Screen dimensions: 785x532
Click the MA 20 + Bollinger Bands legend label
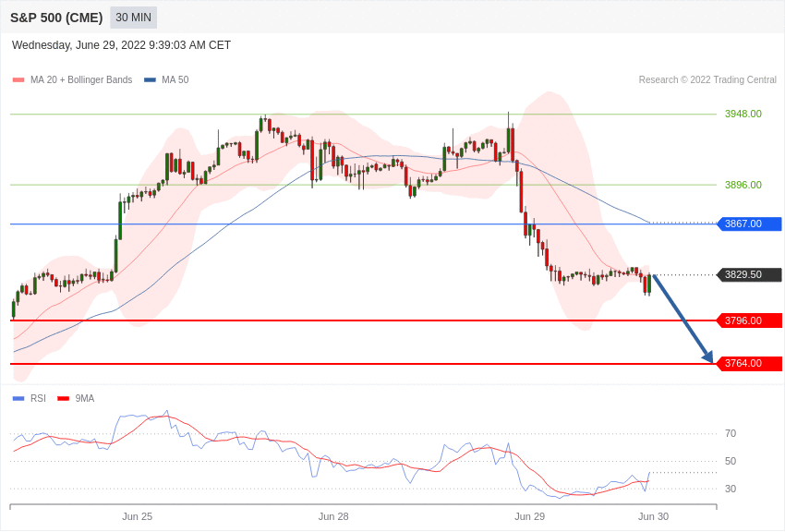[81, 79]
